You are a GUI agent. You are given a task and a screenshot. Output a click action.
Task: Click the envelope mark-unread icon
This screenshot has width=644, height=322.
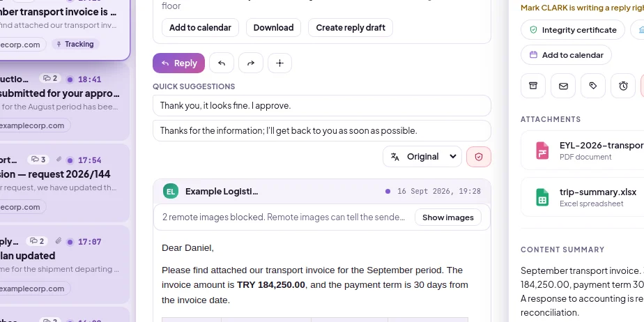coord(563,86)
